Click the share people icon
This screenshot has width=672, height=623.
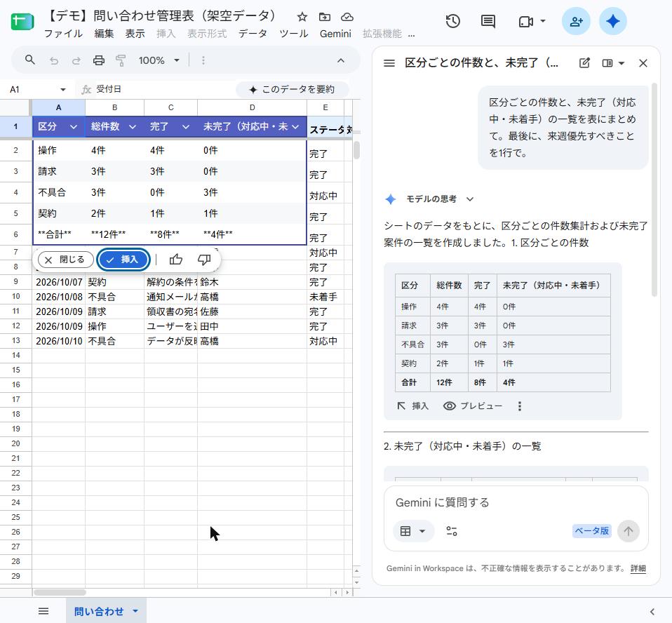pos(576,21)
